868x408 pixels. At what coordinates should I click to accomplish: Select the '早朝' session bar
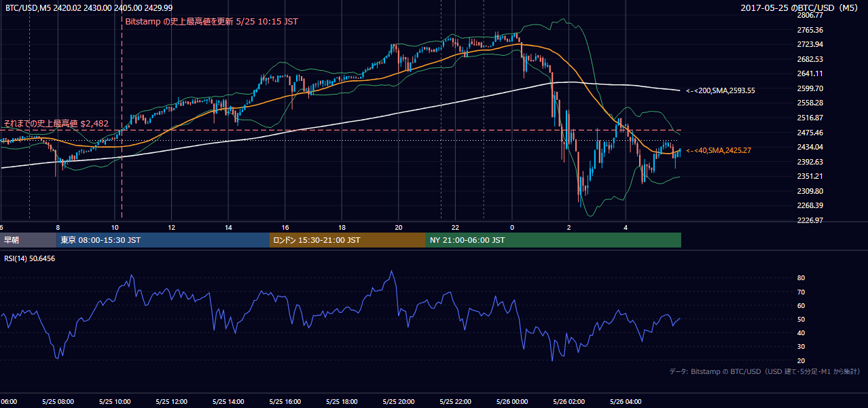(x=28, y=240)
